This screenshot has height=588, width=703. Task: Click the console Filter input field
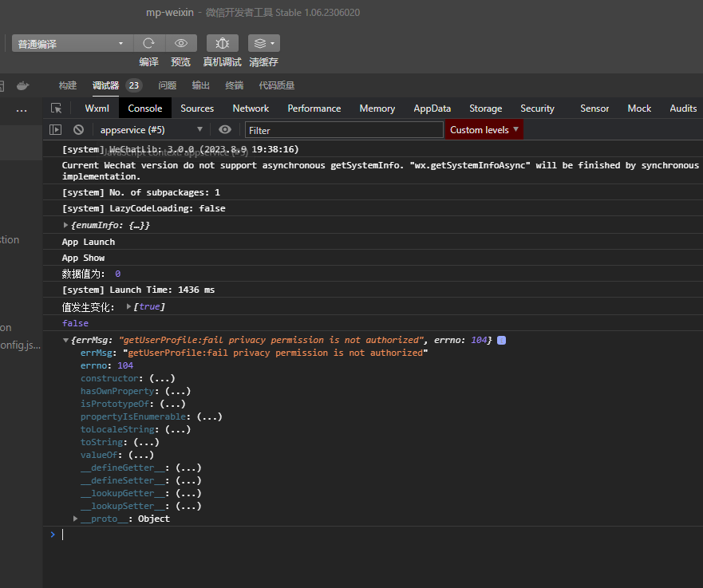(x=344, y=130)
